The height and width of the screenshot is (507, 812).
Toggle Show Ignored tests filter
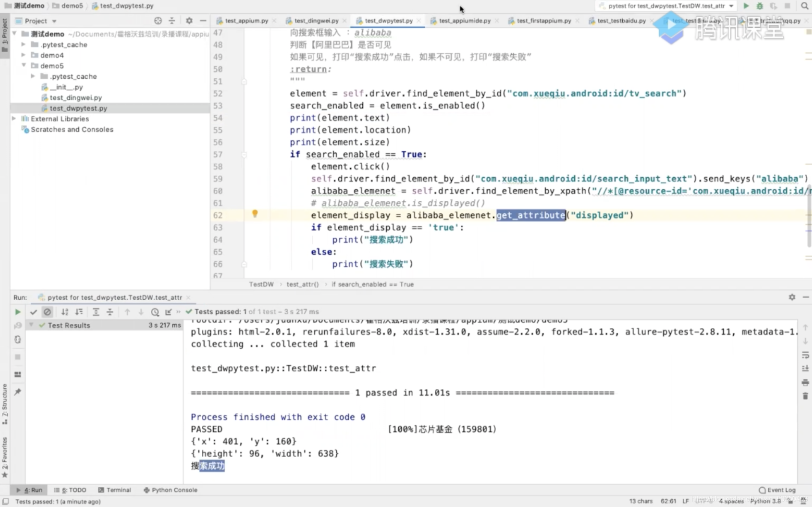click(x=48, y=312)
